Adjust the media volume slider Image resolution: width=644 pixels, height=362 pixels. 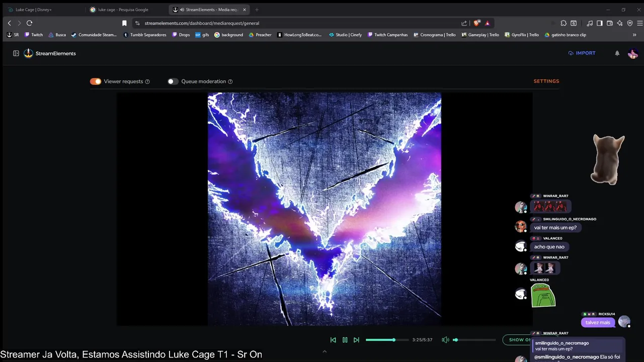tap(474, 340)
